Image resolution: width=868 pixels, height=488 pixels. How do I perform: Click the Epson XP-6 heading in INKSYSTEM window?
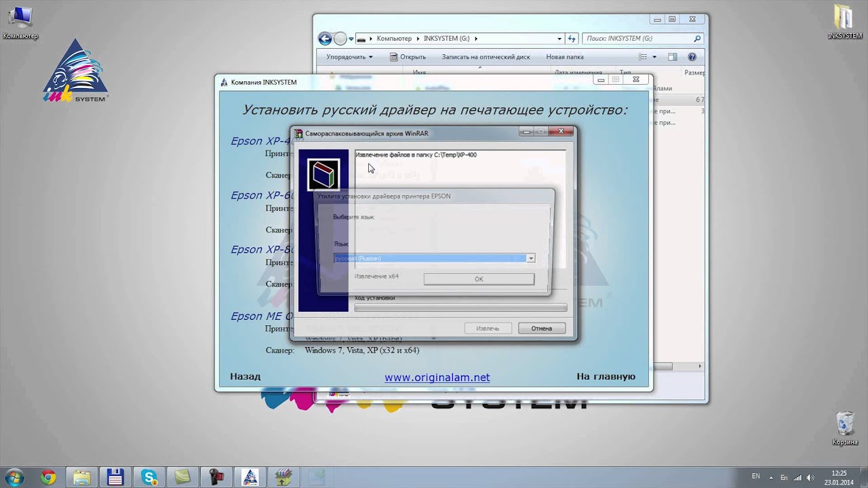point(261,195)
